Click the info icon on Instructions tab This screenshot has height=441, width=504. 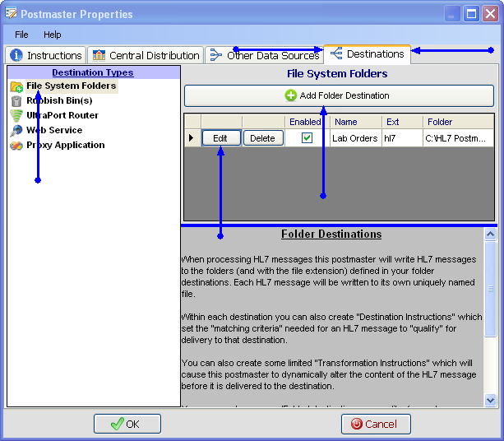16,56
